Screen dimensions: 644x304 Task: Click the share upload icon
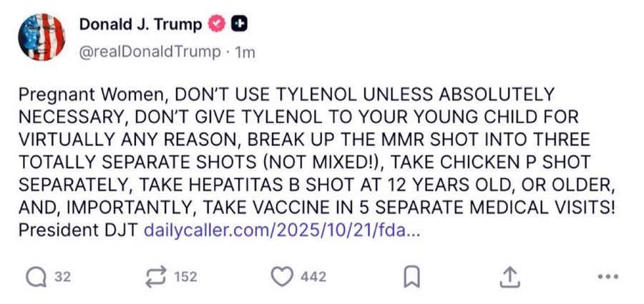coord(509,276)
